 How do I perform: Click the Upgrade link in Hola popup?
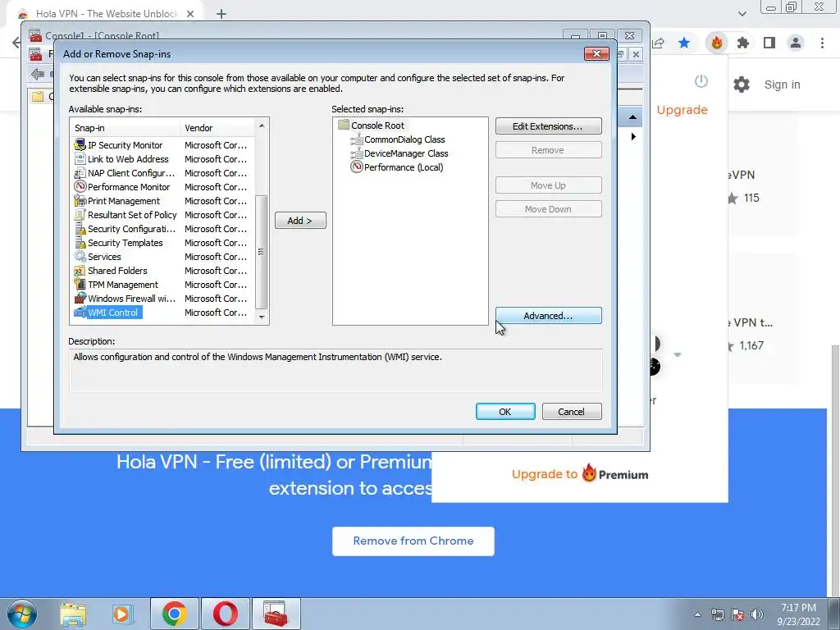pos(682,110)
